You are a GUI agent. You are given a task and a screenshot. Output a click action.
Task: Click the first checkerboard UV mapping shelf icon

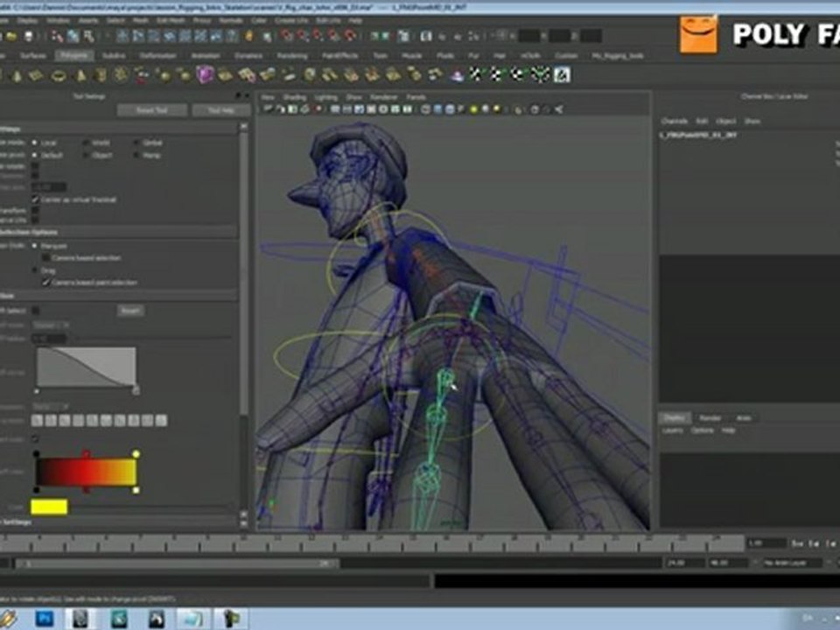[x=476, y=74]
